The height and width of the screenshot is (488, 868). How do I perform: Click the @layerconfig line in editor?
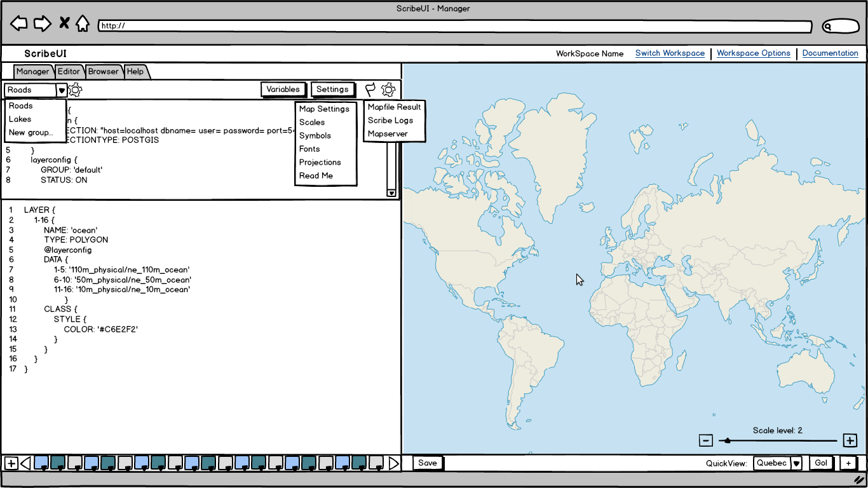pyautogui.click(x=68, y=250)
